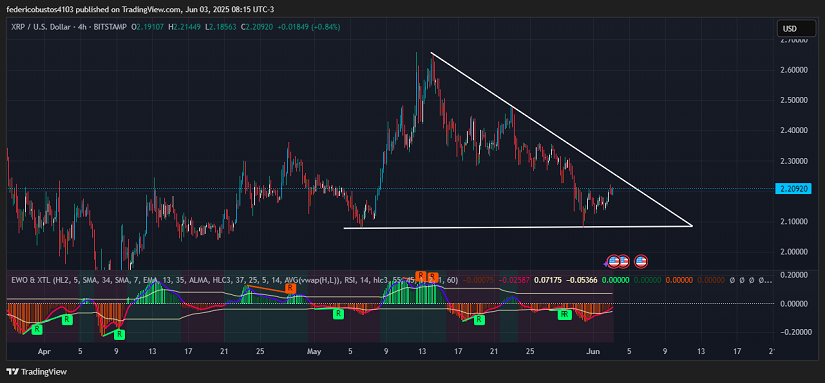Select the descending white trendline

561,139
